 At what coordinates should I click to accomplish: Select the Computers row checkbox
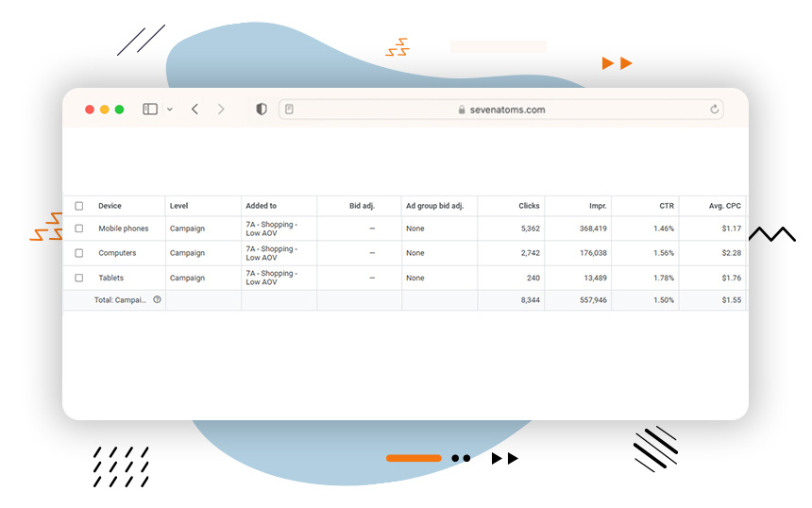coord(79,253)
